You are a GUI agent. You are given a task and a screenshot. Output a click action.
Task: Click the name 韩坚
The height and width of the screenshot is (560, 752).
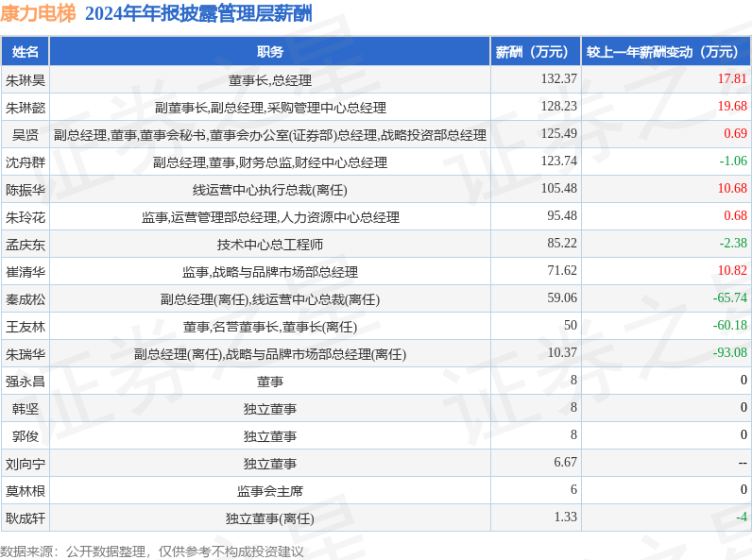(x=26, y=409)
